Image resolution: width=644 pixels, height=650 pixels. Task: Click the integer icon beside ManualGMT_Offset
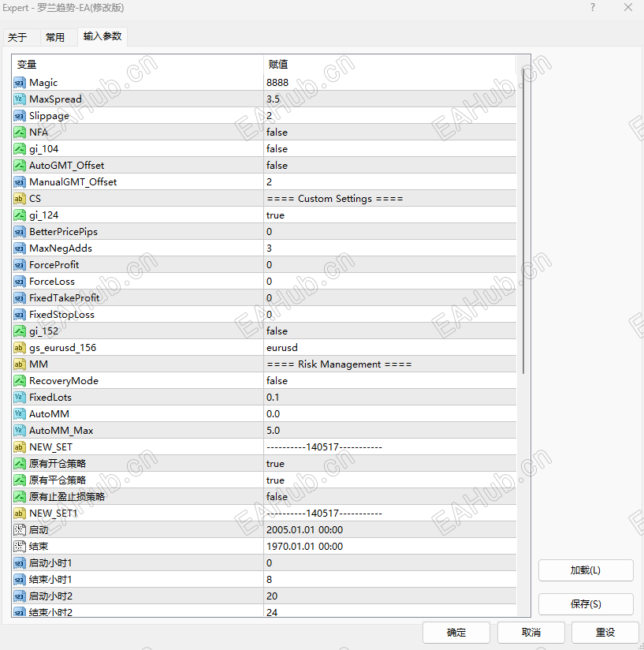(x=20, y=182)
